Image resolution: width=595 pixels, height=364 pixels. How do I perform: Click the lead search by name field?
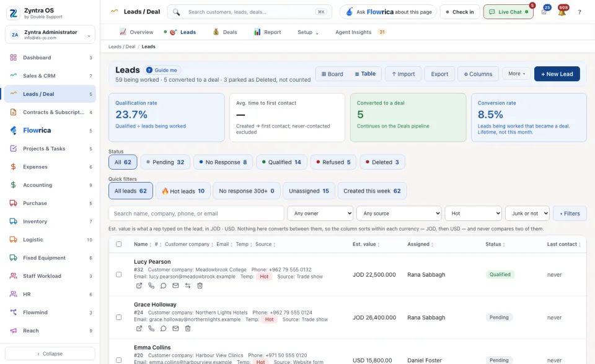click(196, 214)
